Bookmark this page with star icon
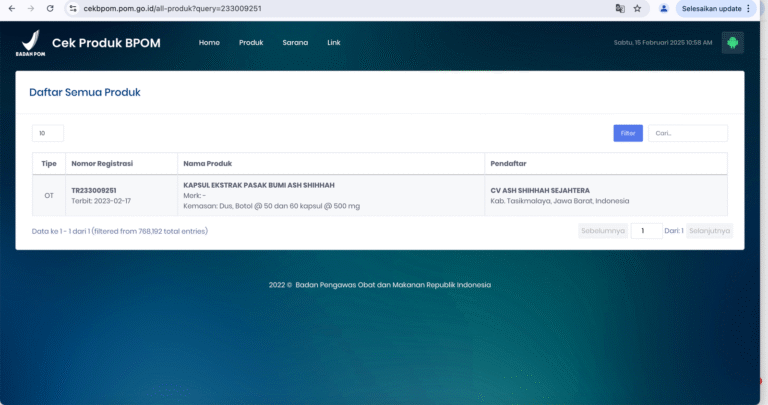This screenshot has height=405, width=768. click(x=637, y=8)
